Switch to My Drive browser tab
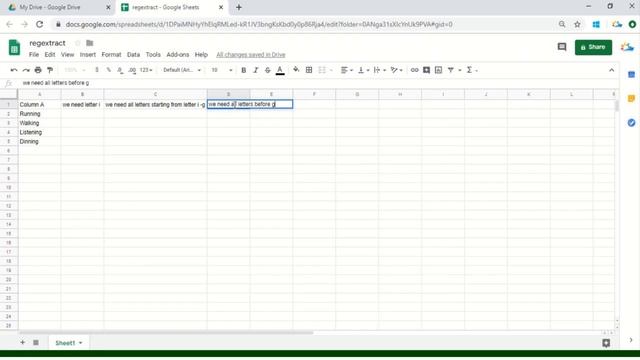Image resolution: width=640 pixels, height=360 pixels. pos(60,7)
